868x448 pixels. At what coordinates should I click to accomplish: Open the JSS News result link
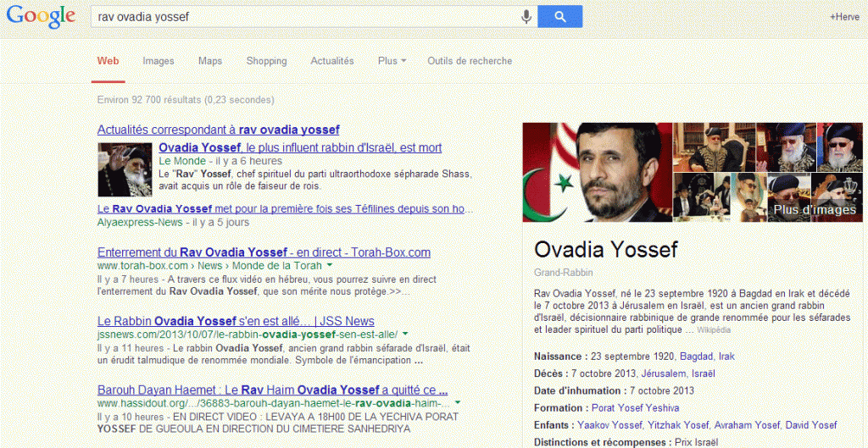[x=236, y=321]
